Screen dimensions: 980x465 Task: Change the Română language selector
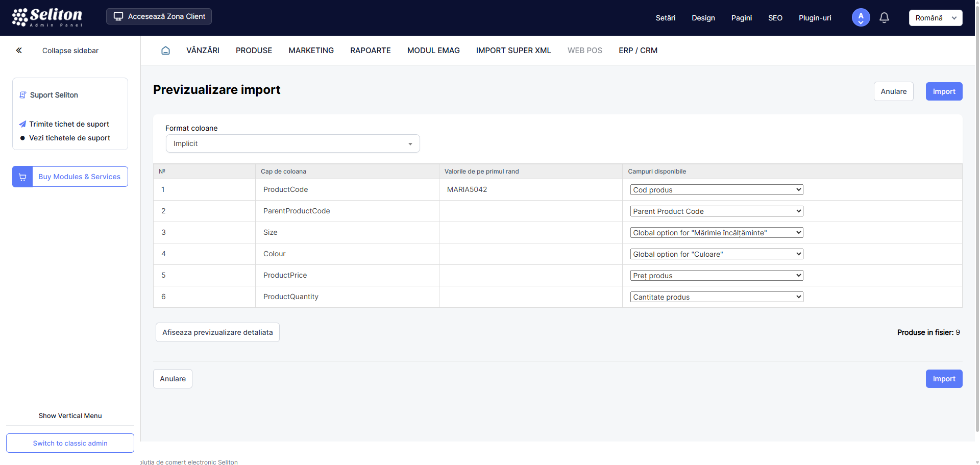(935, 18)
